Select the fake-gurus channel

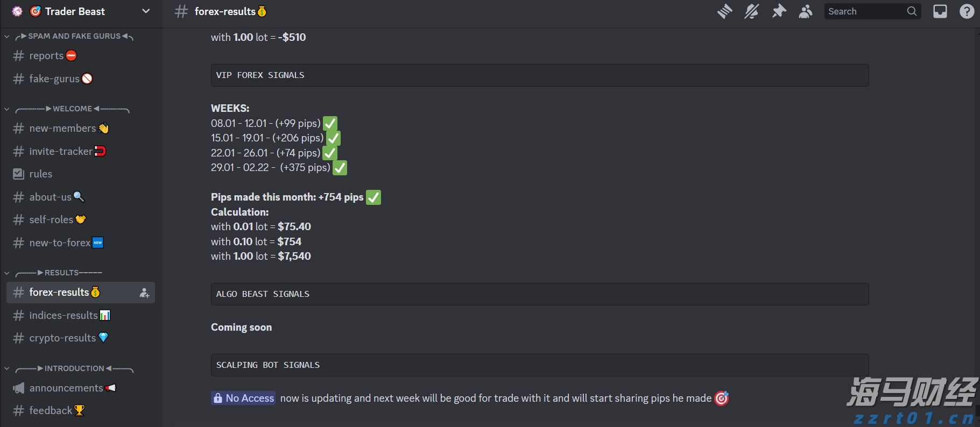pyautogui.click(x=54, y=79)
